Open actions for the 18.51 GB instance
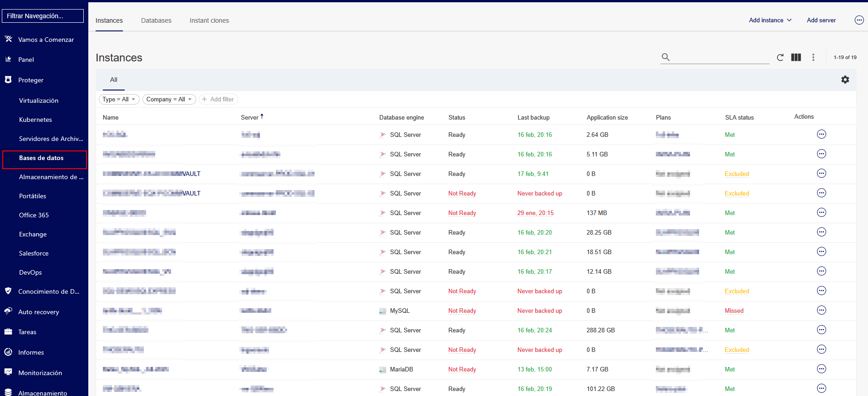This screenshot has width=868, height=396. [x=822, y=251]
